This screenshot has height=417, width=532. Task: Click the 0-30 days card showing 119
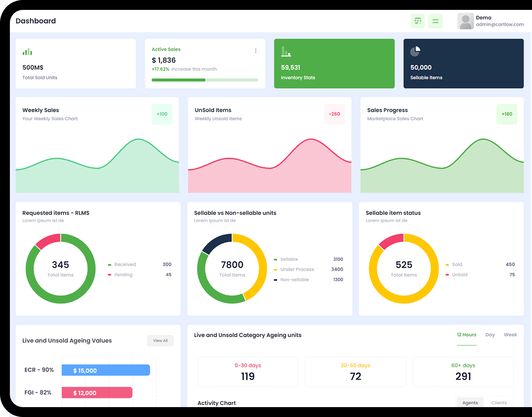[x=248, y=372]
